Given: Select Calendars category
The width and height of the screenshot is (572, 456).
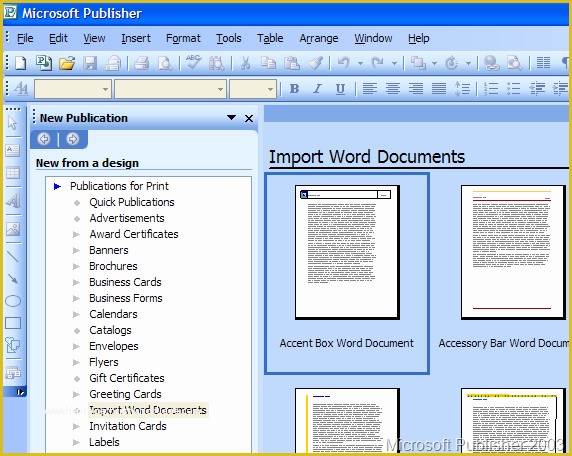Looking at the screenshot, I should [x=113, y=314].
